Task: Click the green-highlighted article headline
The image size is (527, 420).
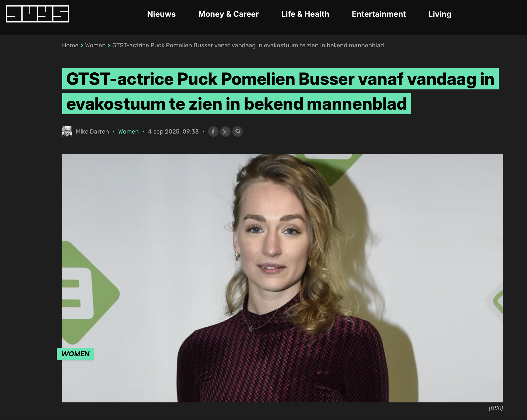Action: click(280, 91)
